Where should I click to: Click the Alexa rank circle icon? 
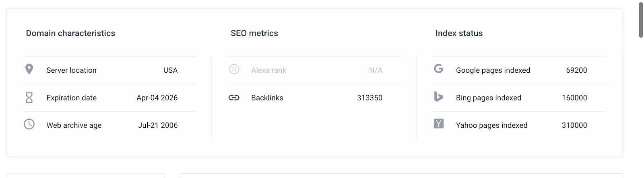[x=234, y=69]
